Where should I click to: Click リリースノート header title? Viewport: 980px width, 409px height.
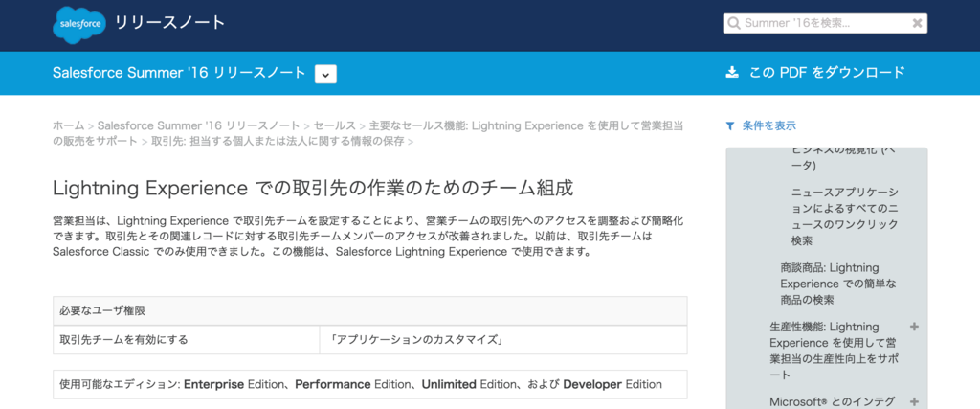(170, 23)
